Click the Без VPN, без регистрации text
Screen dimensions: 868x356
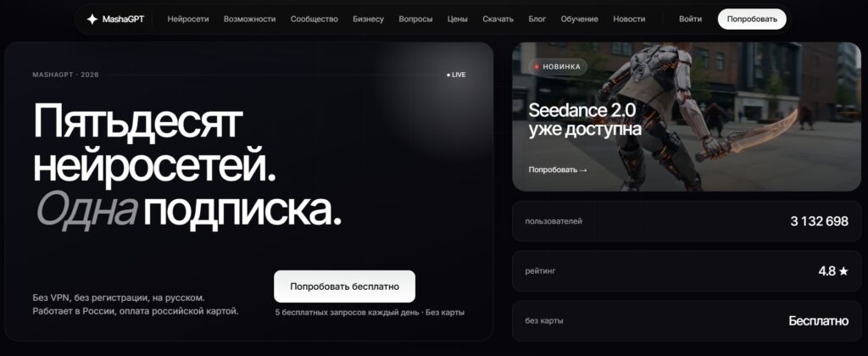coord(119,298)
